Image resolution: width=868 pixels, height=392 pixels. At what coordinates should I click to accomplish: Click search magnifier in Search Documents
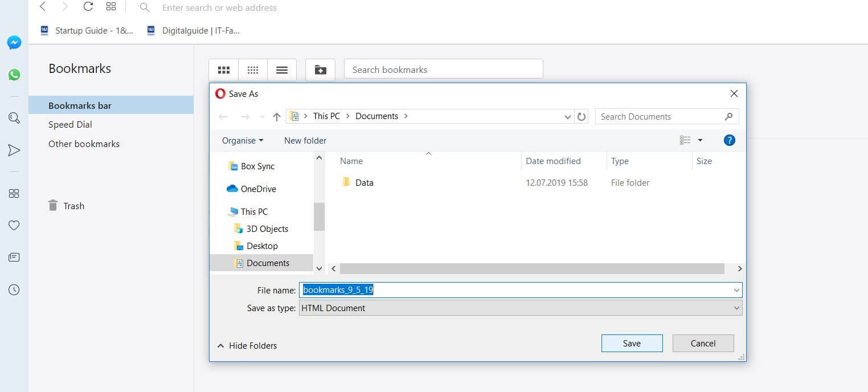(728, 116)
